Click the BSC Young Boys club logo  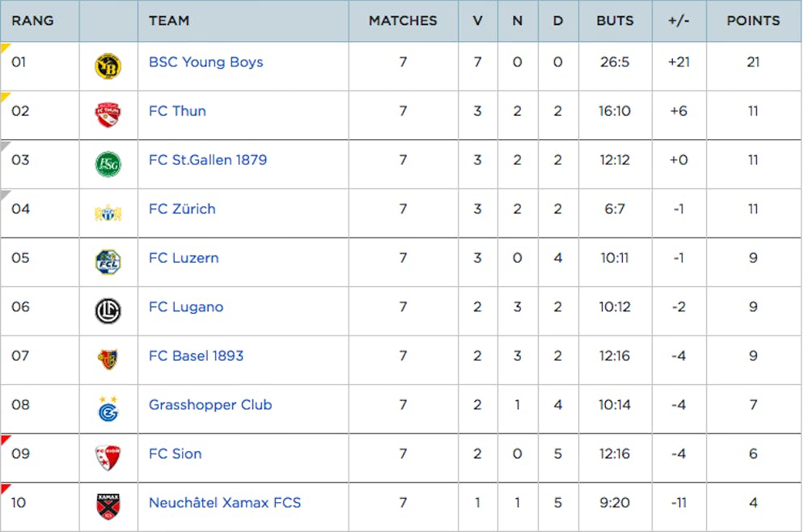108,66
